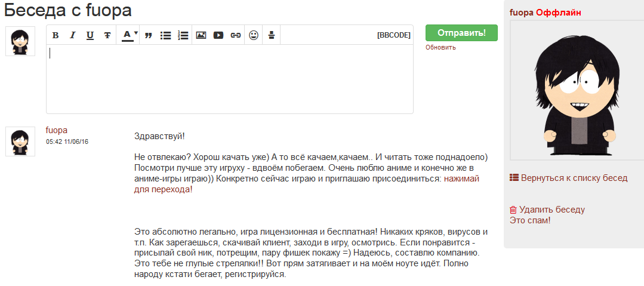Image resolution: width=644 pixels, height=286 pixels.
Task: Toggle italic text formatting
Action: [73, 35]
